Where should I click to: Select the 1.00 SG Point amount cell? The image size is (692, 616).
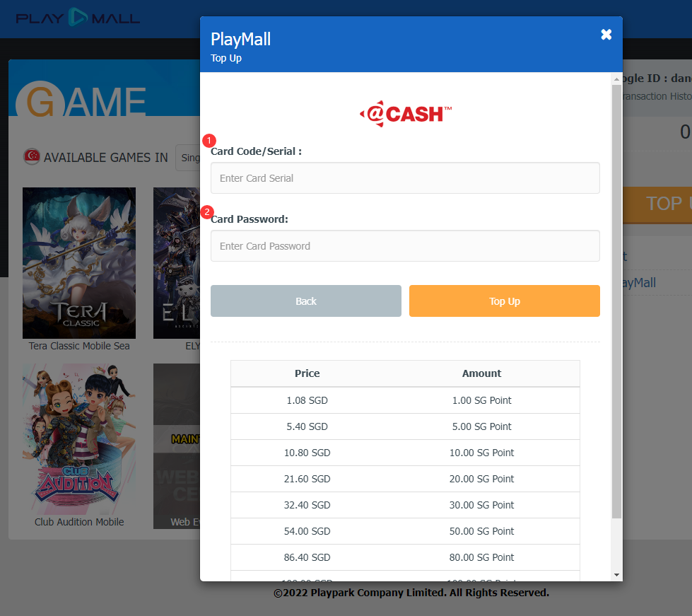coord(481,400)
